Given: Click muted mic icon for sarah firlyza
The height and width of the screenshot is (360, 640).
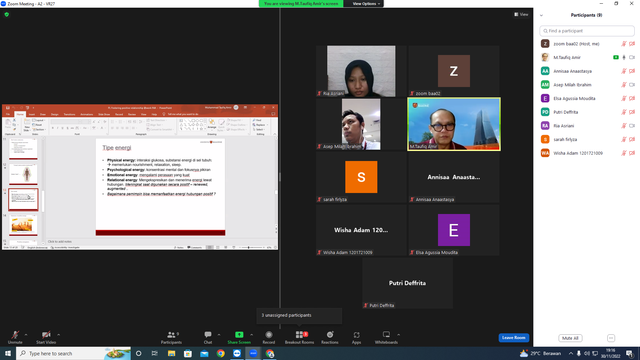Looking at the screenshot, I should pos(624,139).
